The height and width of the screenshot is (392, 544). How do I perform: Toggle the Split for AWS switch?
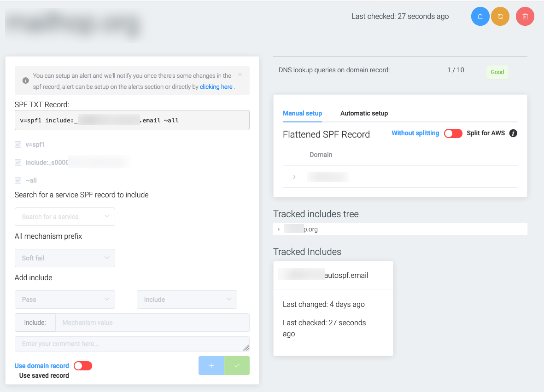tap(453, 133)
